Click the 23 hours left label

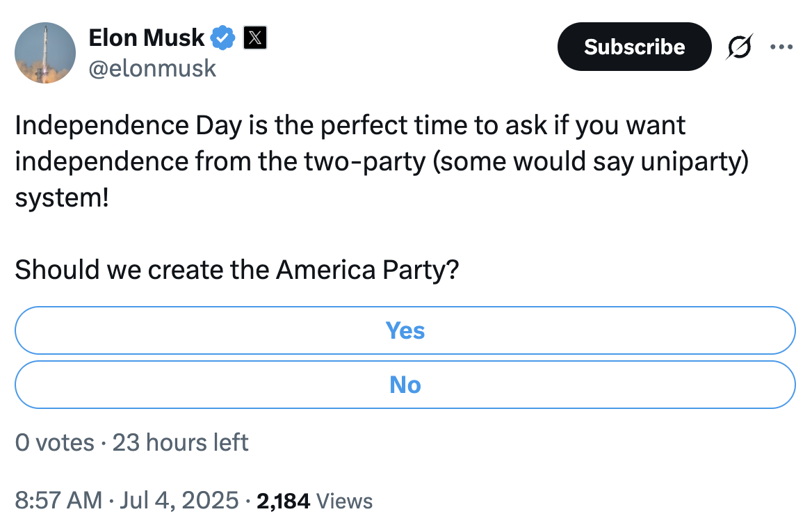pyautogui.click(x=180, y=442)
